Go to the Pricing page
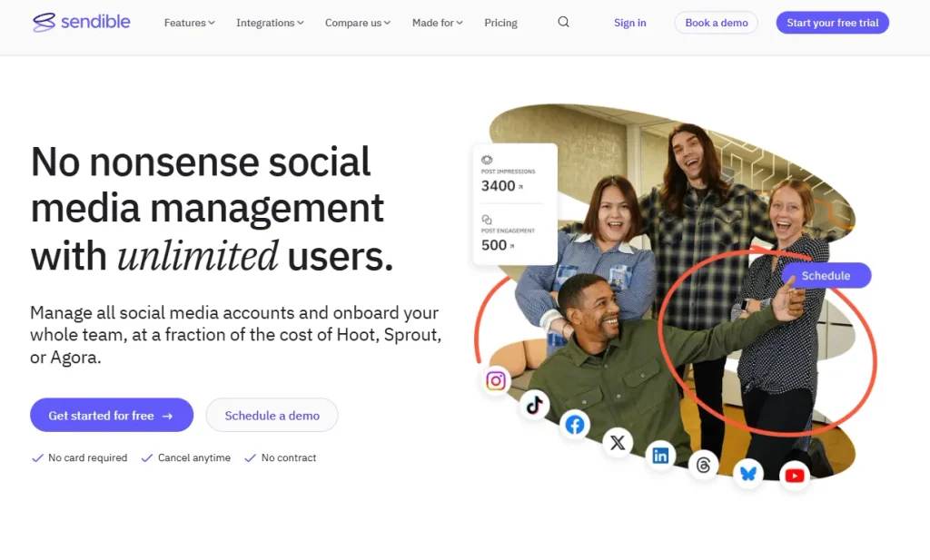The width and height of the screenshot is (930, 560). [500, 23]
